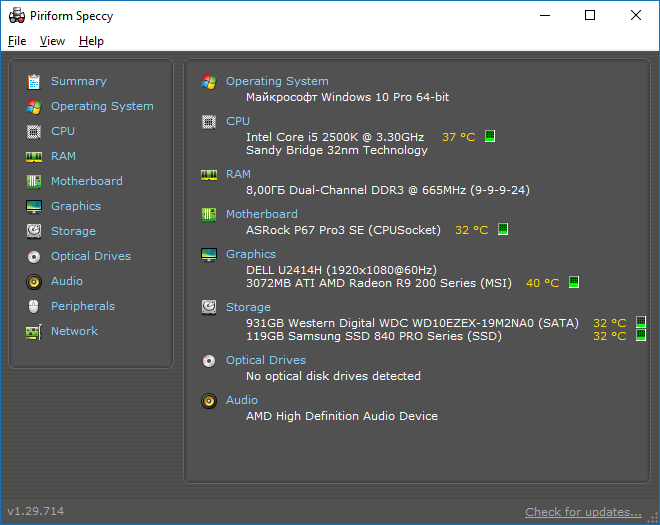
Task: Click the RAM stick icon in sidebar
Action: pos(34,157)
